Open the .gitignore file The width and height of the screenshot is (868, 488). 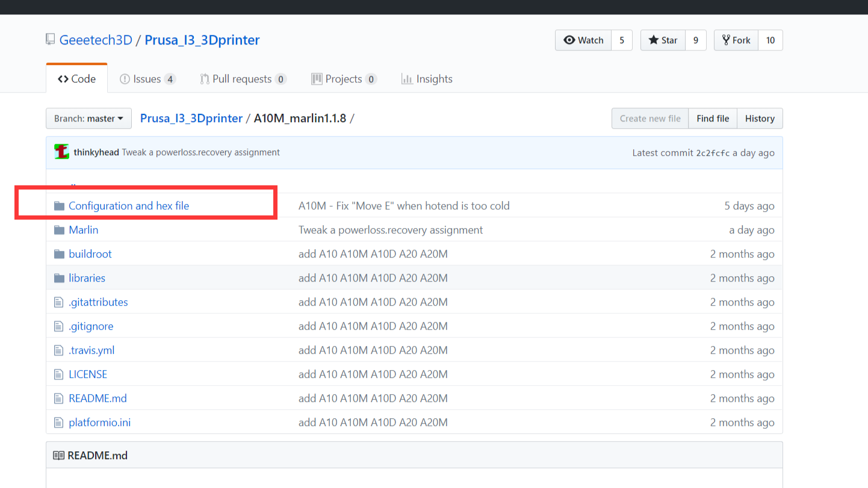point(91,326)
